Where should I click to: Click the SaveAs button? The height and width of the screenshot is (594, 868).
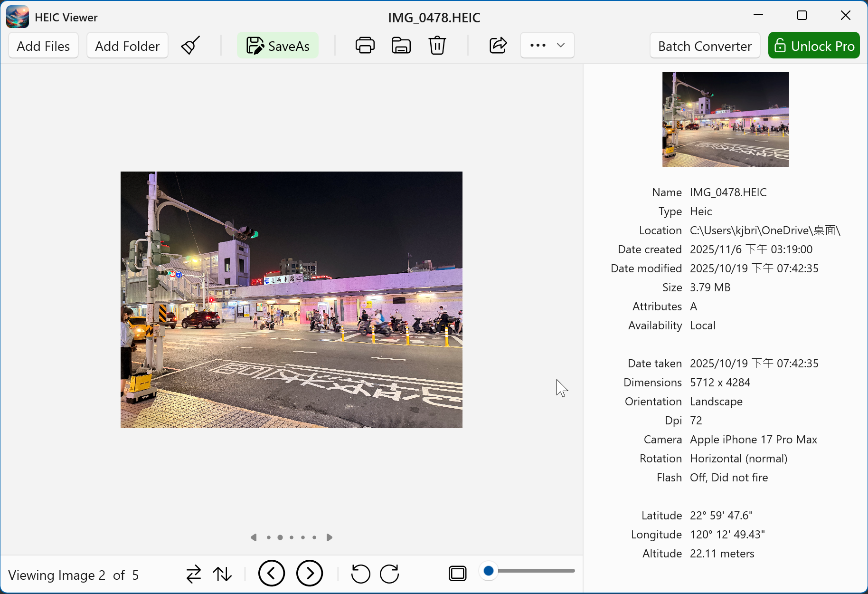pos(278,46)
